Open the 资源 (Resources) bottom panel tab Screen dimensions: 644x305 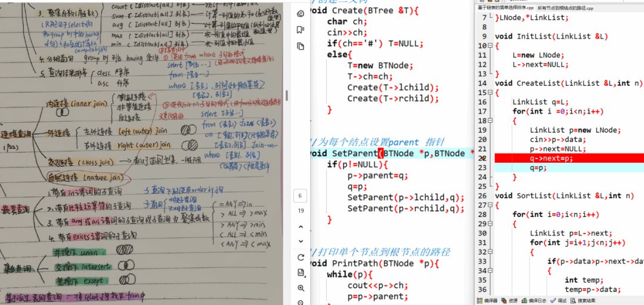click(510, 300)
